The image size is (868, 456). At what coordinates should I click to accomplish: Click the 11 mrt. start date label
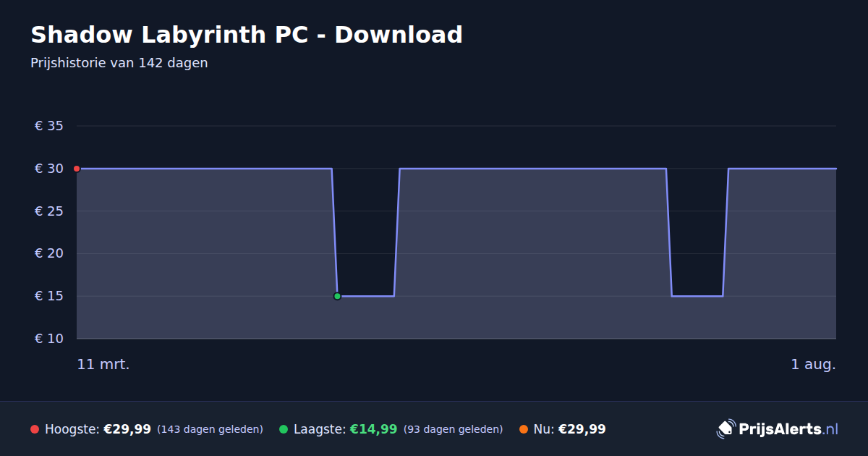103,364
